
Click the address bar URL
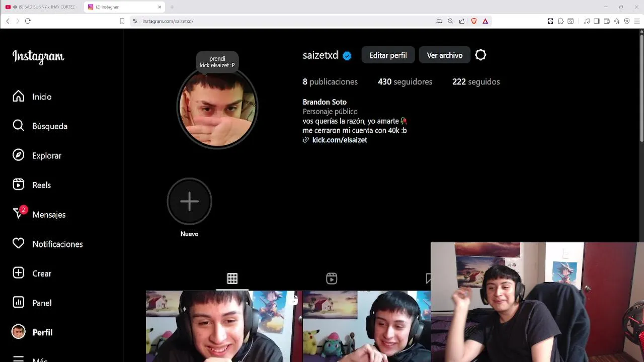point(168,21)
